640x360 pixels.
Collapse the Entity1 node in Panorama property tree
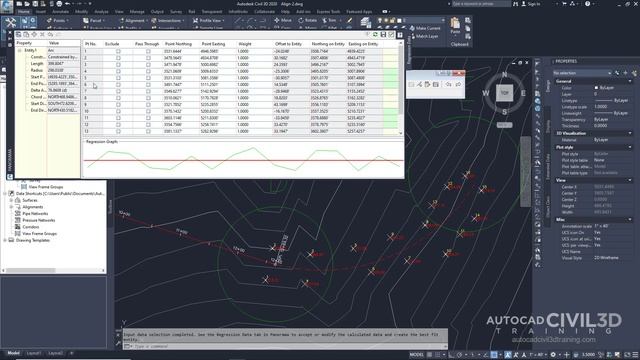19,50
